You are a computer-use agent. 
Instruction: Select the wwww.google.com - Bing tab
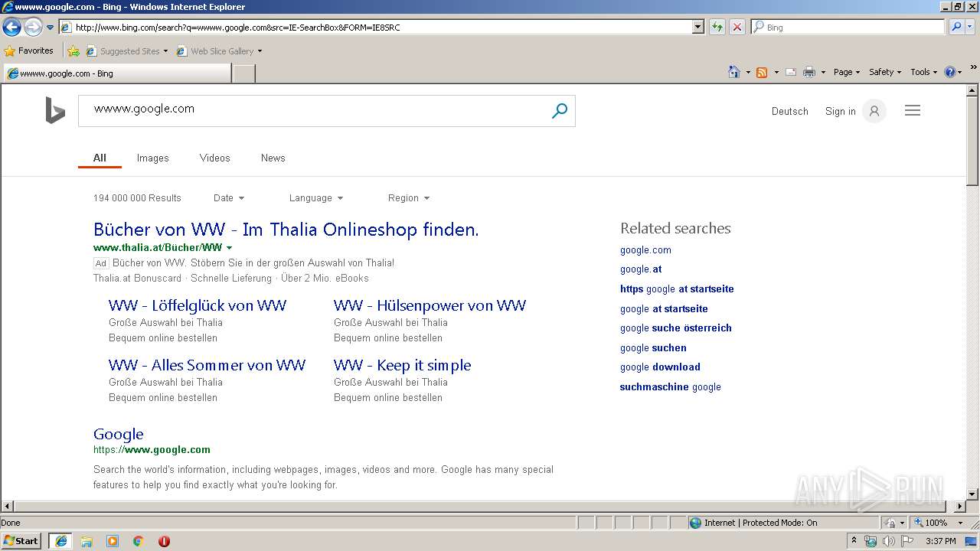(x=116, y=73)
